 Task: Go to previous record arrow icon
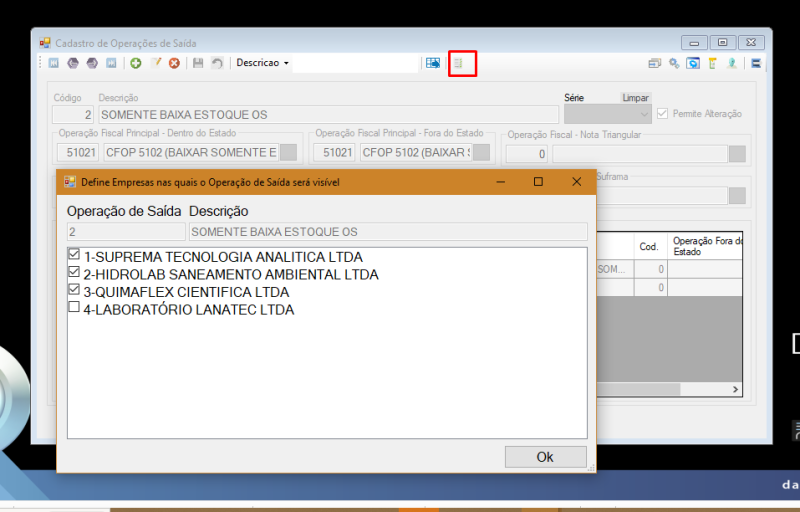73,63
